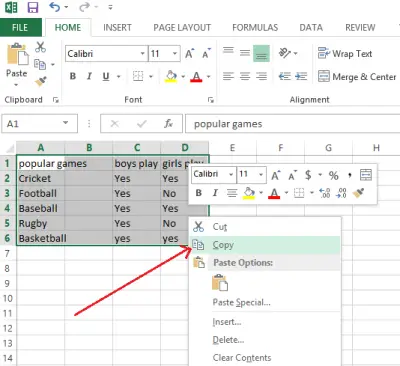Screen dimensions: 400x366
Task: Switch to the PAGE LAYOUT ribbon tab
Action: pyautogui.click(x=182, y=28)
